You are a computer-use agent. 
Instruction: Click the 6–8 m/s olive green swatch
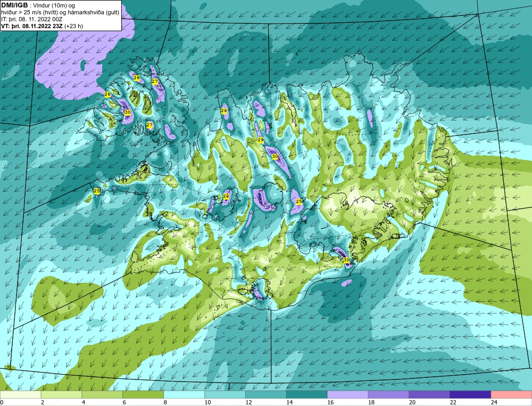point(143,395)
